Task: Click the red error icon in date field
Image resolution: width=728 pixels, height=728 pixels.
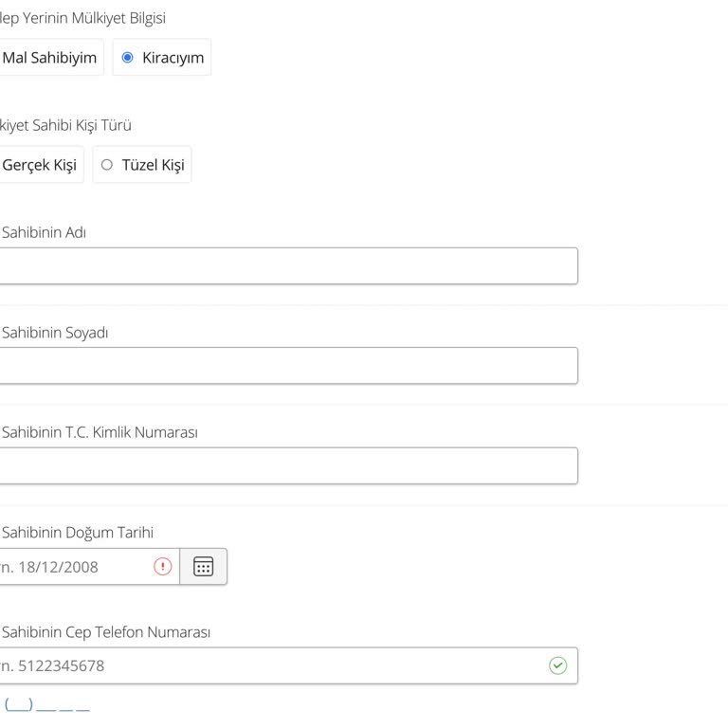Action: (163, 567)
